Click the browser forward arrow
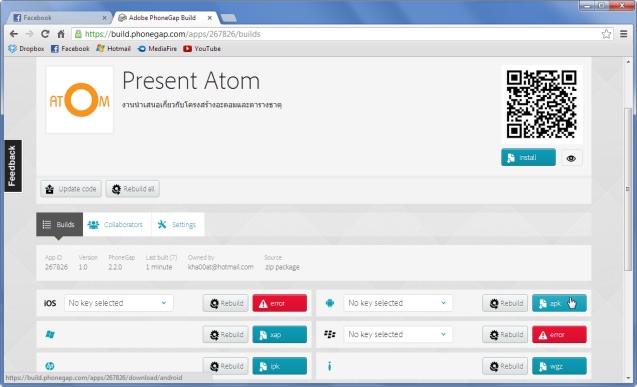The width and height of the screenshot is (637, 387). click(29, 34)
